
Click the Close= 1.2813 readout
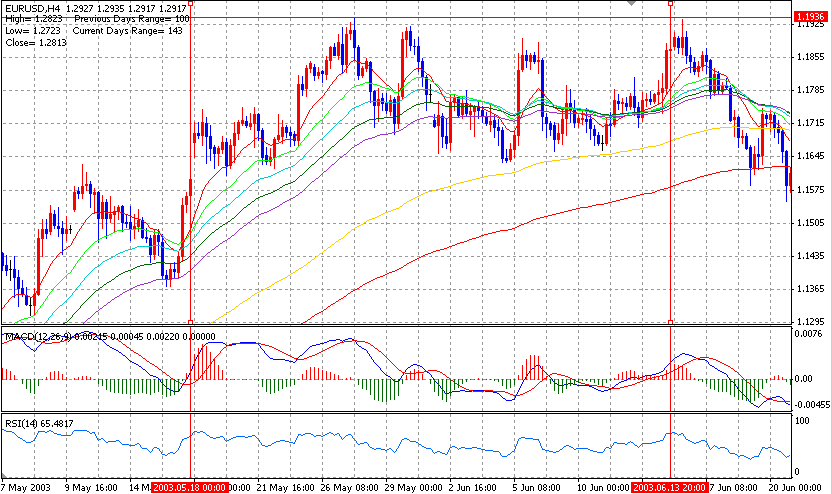36,42
